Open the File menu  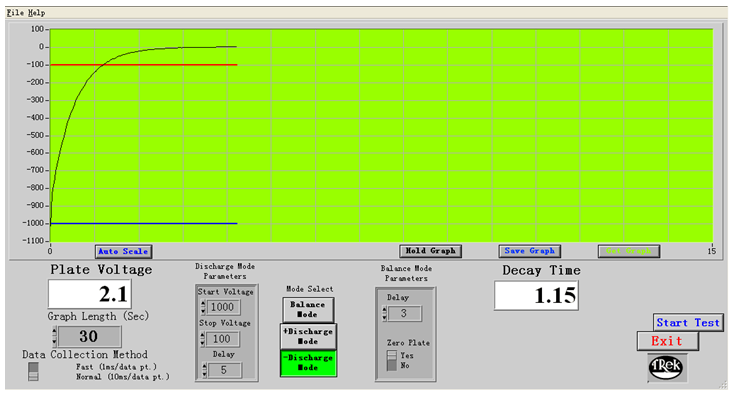[15, 13]
